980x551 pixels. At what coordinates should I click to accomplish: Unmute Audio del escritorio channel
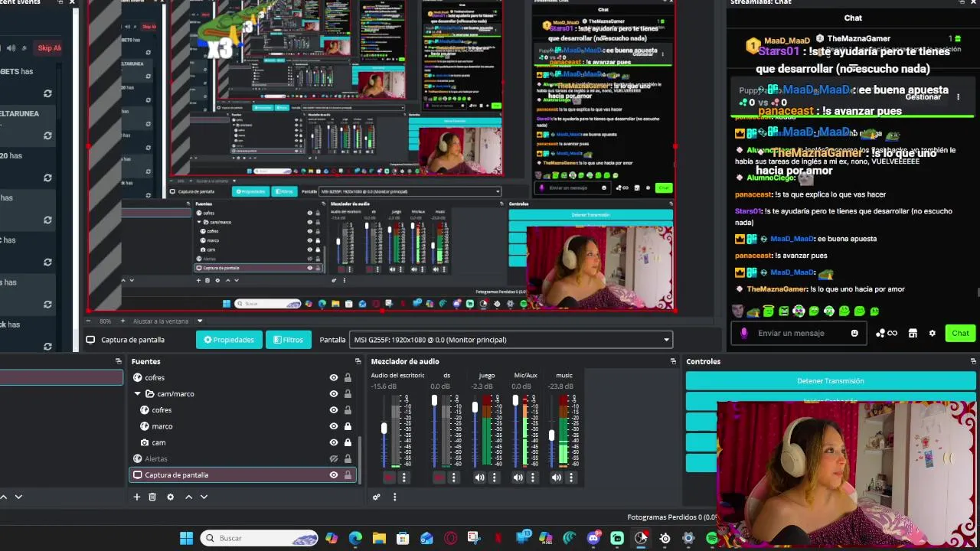[389, 478]
